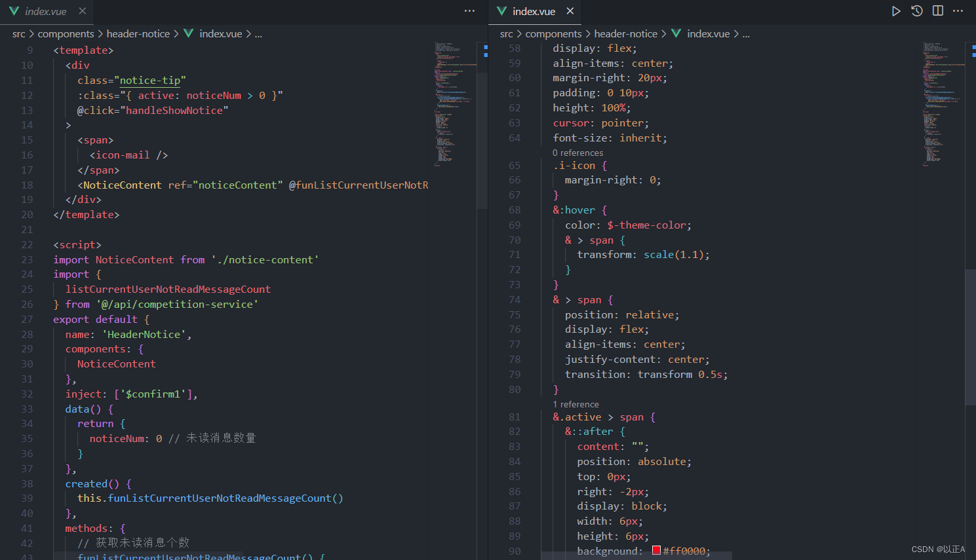
Task: Click 'handleShowNotice' in the @click attribute
Action: click(x=174, y=111)
